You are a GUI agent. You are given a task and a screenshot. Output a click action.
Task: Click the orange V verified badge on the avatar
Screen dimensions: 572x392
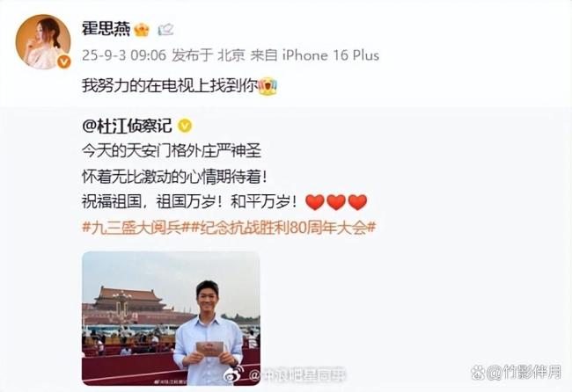(x=64, y=62)
